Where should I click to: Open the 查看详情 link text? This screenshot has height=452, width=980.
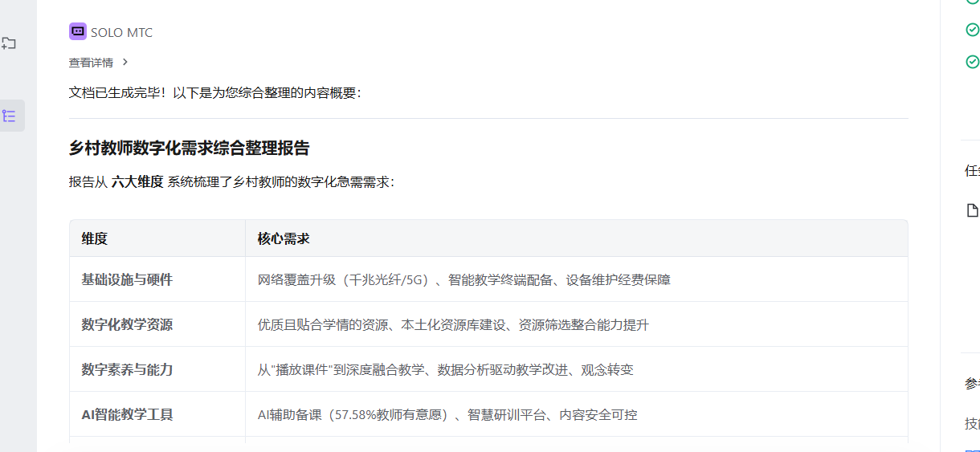click(x=91, y=63)
